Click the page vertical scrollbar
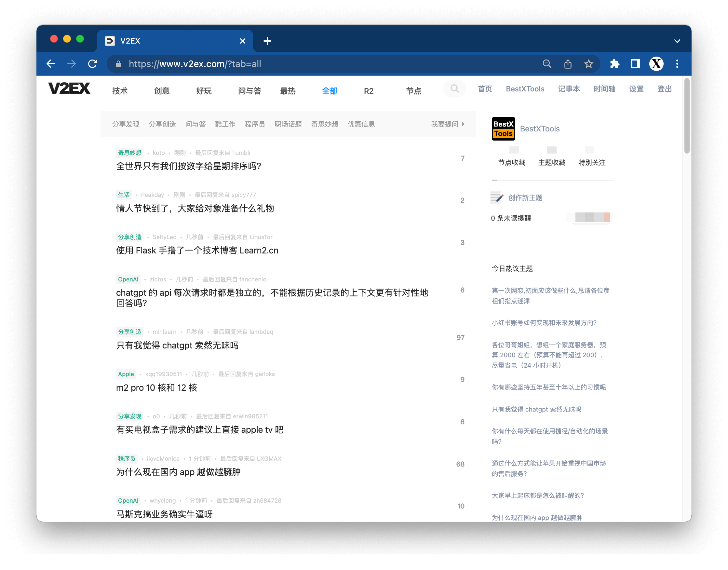Image resolution: width=728 pixels, height=570 pixels. [687, 116]
